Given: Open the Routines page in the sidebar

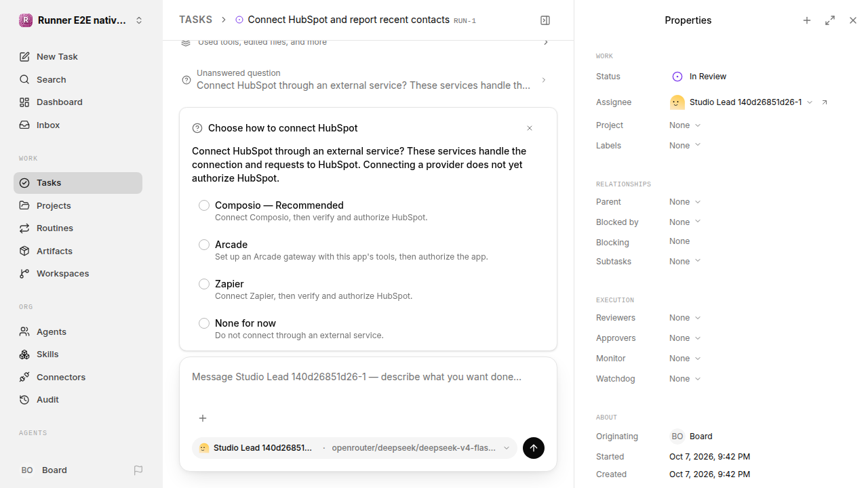Looking at the screenshot, I should pos(78,228).
